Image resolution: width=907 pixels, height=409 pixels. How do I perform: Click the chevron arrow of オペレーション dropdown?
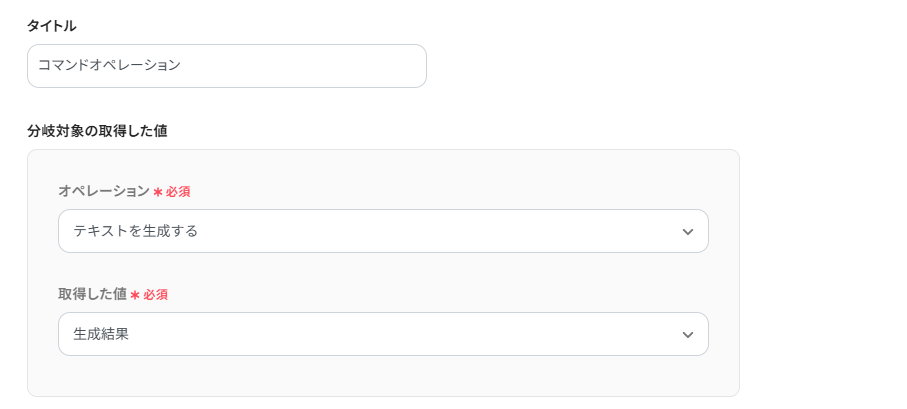pyautogui.click(x=687, y=232)
